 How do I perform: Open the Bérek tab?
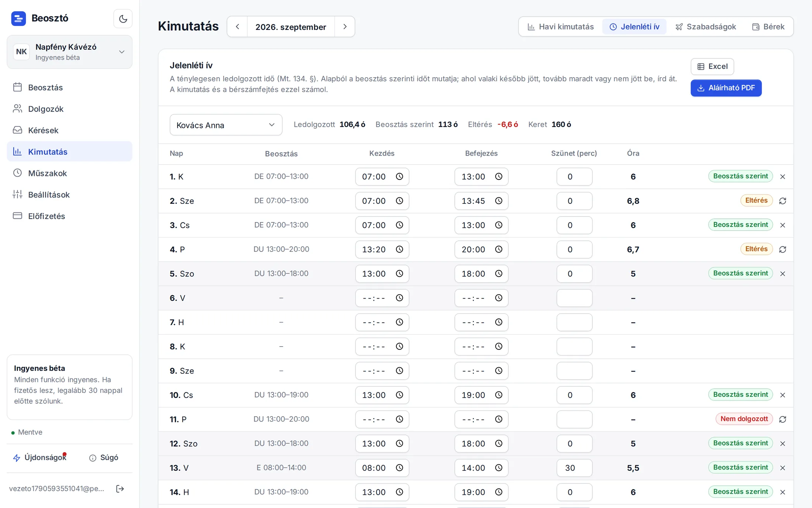(768, 27)
